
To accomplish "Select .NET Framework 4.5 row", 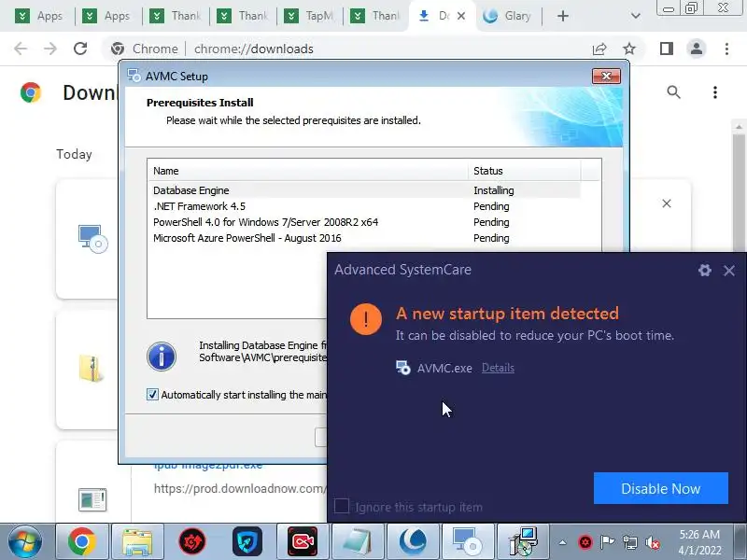I will [x=364, y=206].
